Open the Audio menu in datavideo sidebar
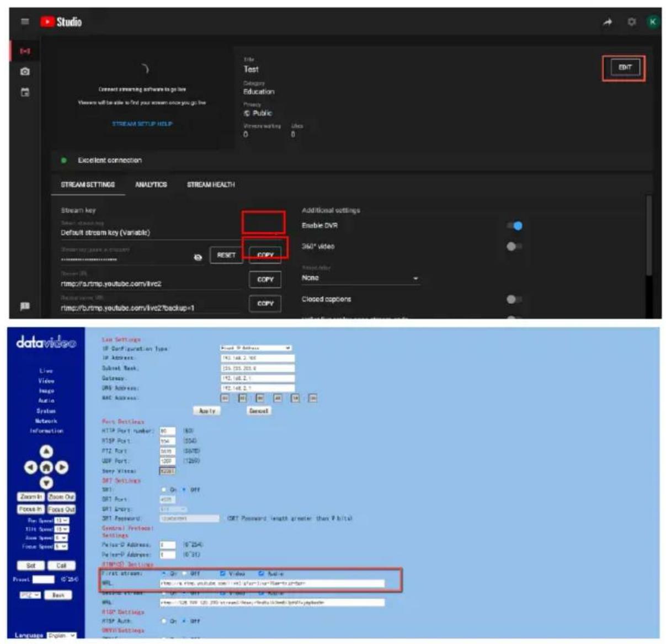 pyautogui.click(x=46, y=401)
